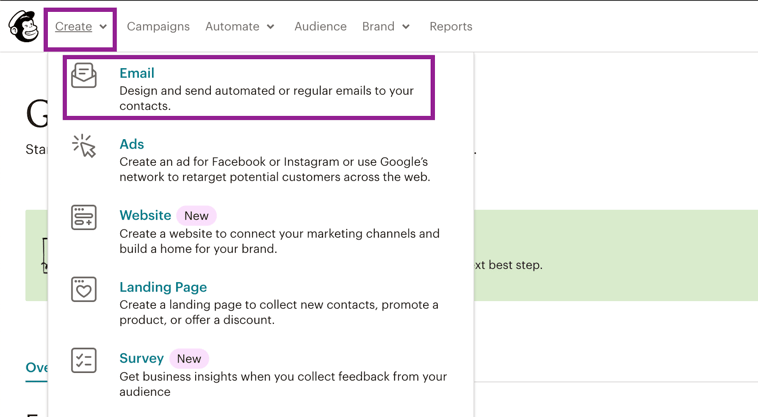Click the Email envelope icon
758x417 pixels.
pos(84,75)
